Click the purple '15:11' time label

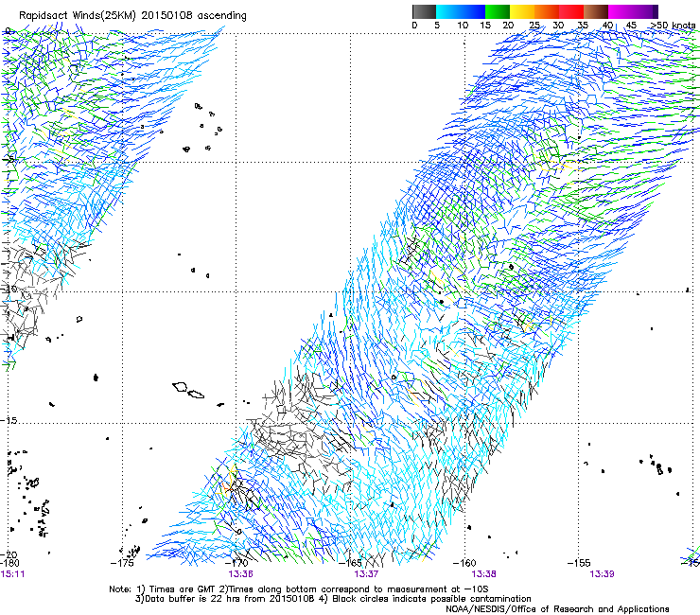tap(12, 574)
